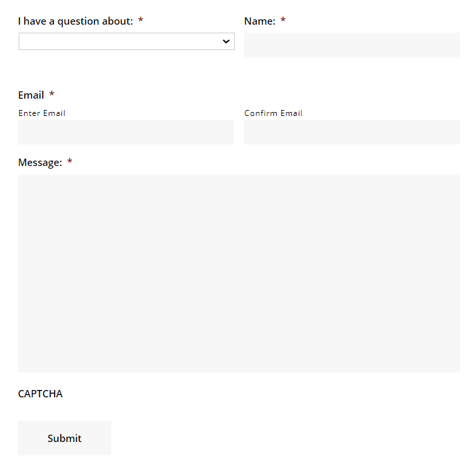The height and width of the screenshot is (464, 476).
Task: Click the chevron arrow in the question dropdown
Action: (225, 41)
